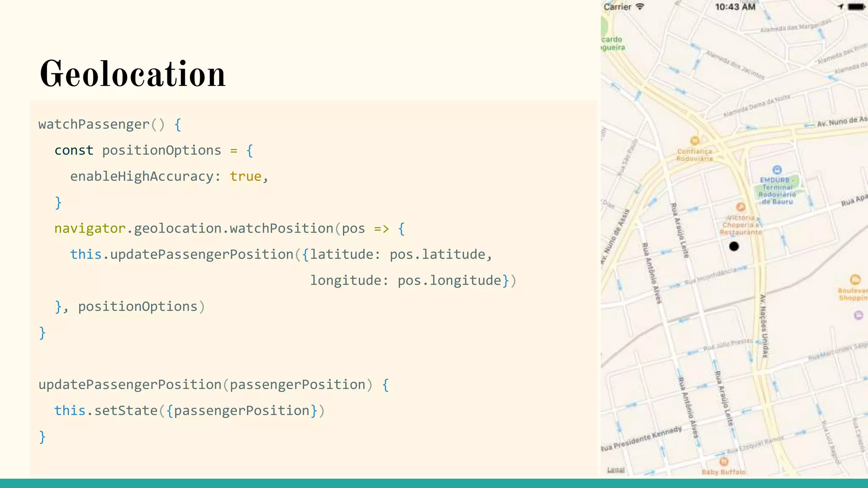Click the longitude: pos.longitude line

point(413,280)
